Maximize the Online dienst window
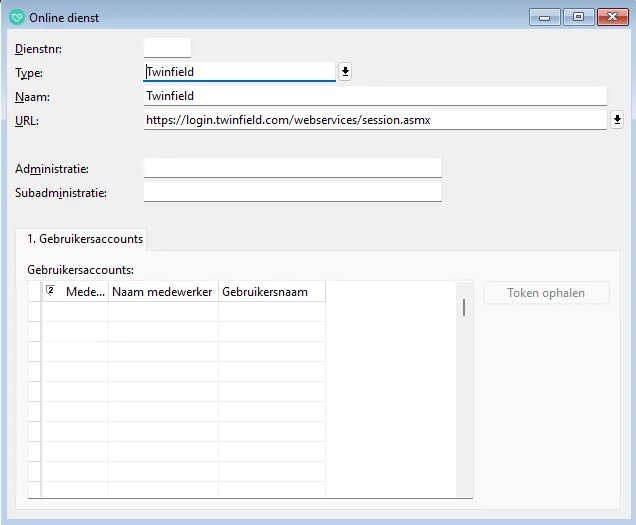636x525 pixels. [578, 17]
